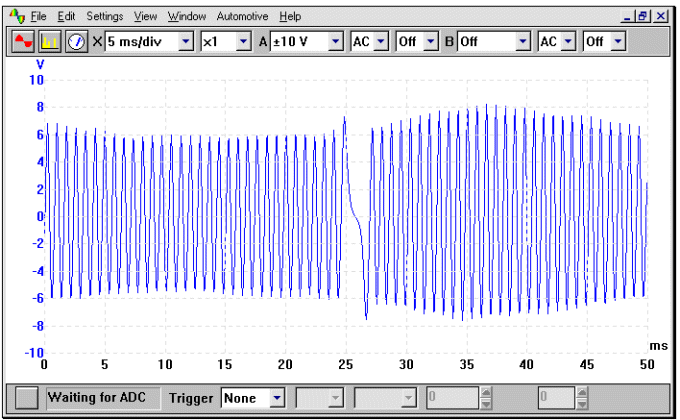The height and width of the screenshot is (420, 680).
Task: Select the oscilloscope view icon
Action: pos(21,42)
